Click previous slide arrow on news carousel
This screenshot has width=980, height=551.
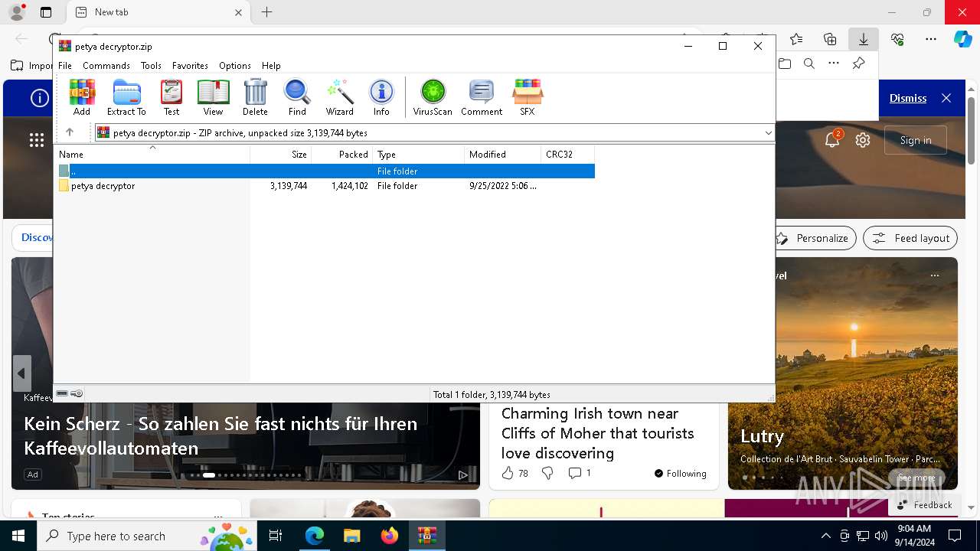(x=21, y=373)
